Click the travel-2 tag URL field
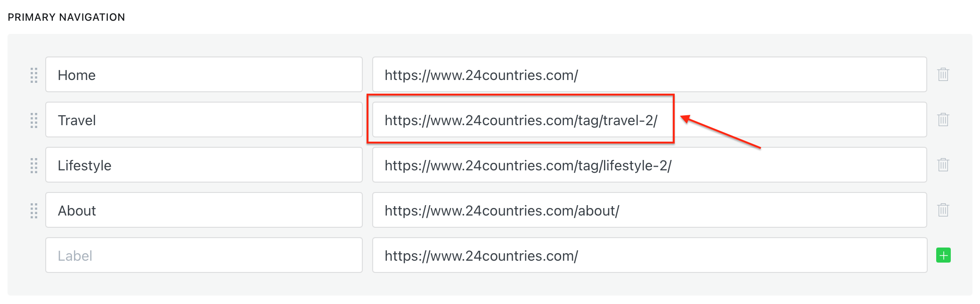Image resolution: width=980 pixels, height=304 pixels. (x=521, y=120)
